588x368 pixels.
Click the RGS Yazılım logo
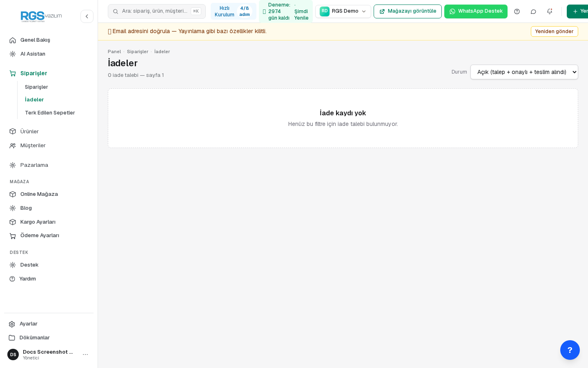pos(41,16)
